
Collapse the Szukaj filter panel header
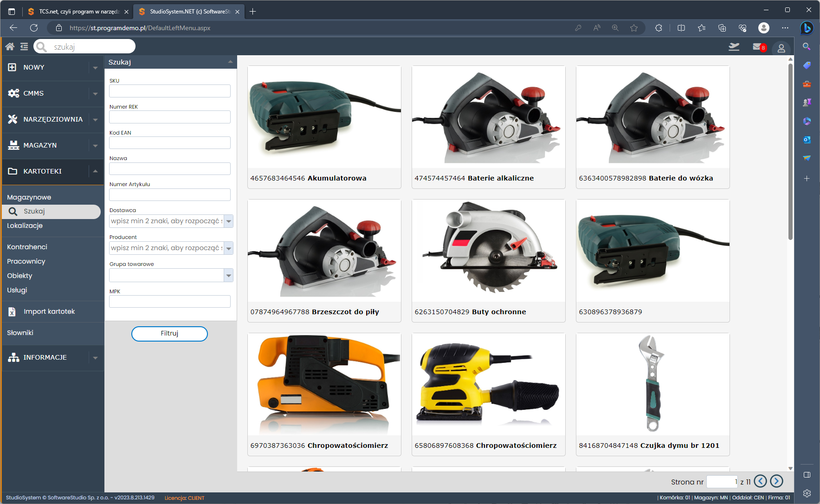[230, 62]
